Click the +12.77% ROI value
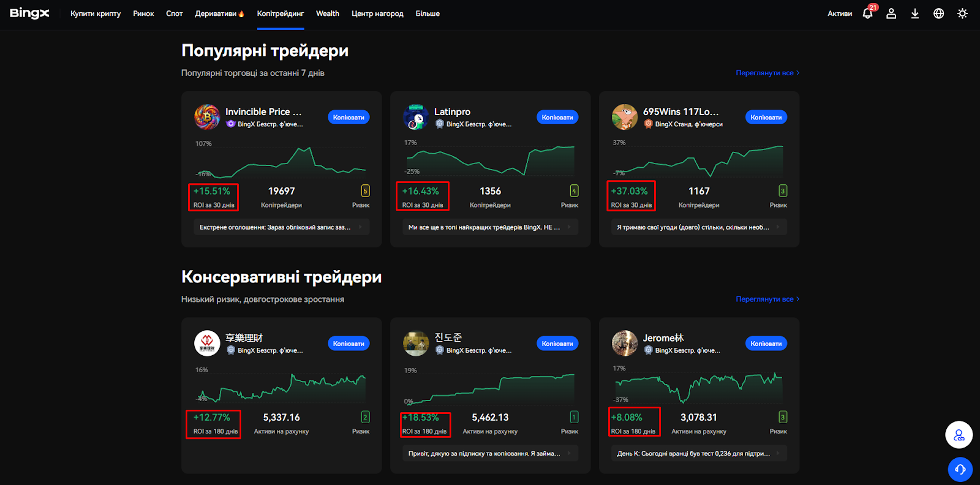The image size is (980, 485). (212, 417)
